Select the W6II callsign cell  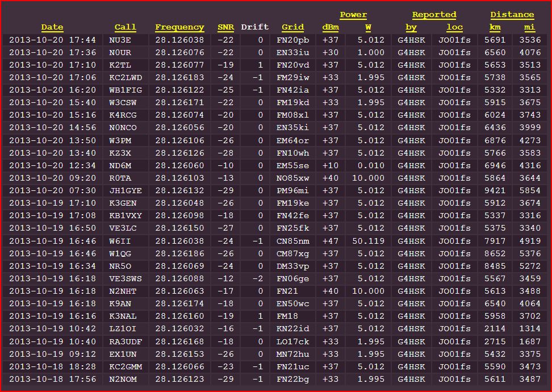pos(120,241)
